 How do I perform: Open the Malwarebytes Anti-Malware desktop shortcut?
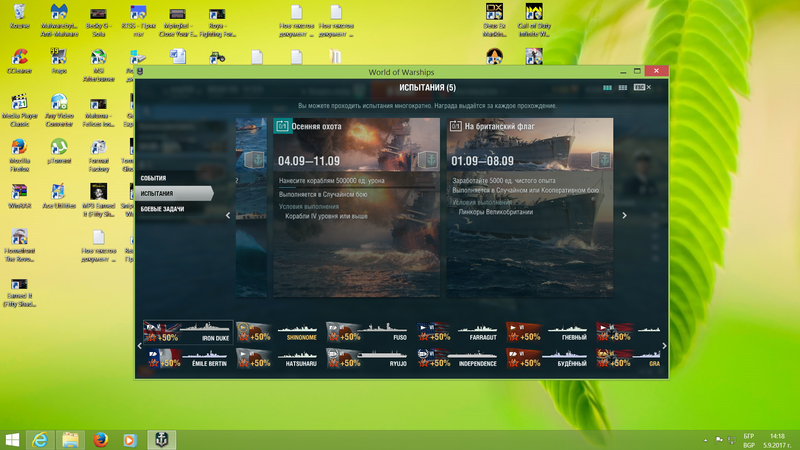(x=59, y=20)
